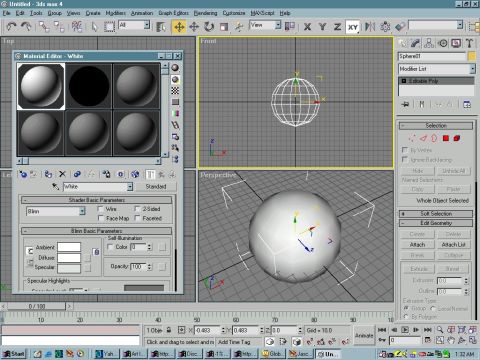
Task: Click the Standard material type button
Action: pyautogui.click(x=156, y=187)
